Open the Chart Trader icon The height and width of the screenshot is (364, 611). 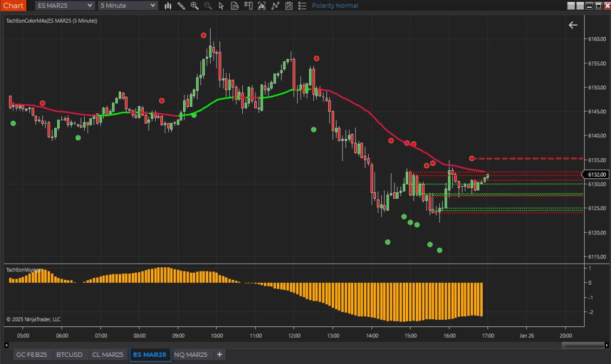(248, 5)
